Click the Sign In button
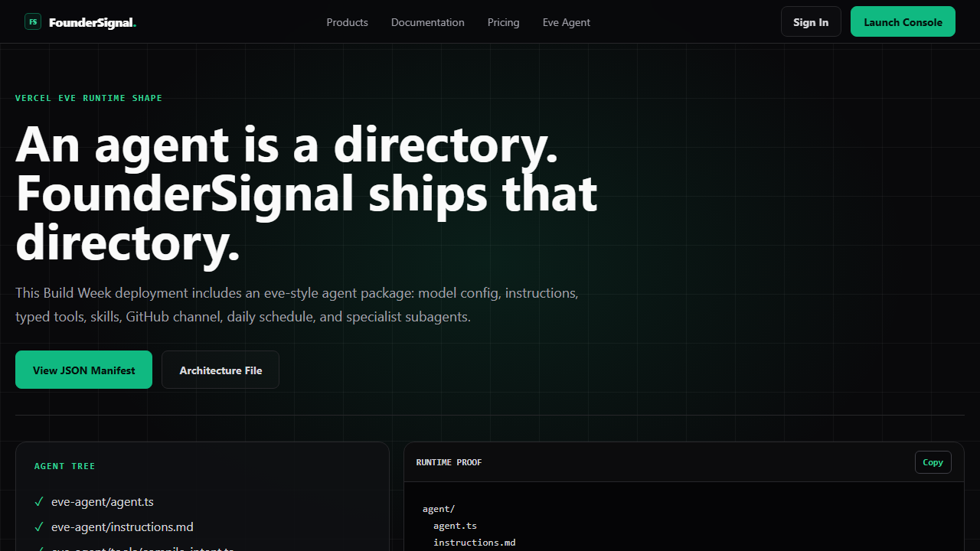Viewport: 980px width, 551px height. 811,21
